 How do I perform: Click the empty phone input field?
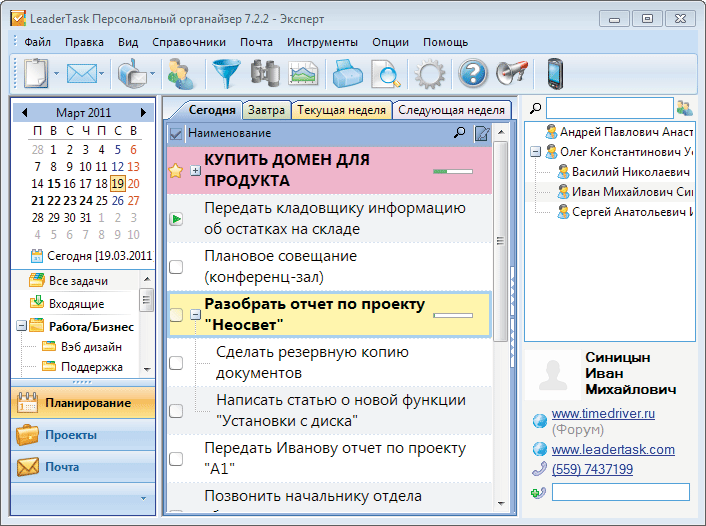pyautogui.click(x=620, y=492)
